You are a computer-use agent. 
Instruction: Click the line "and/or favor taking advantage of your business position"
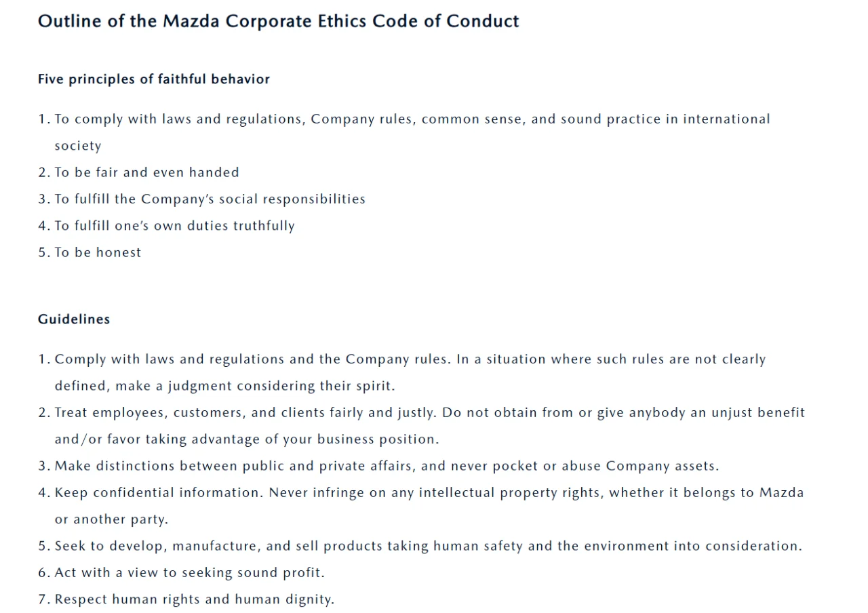[x=247, y=439]
